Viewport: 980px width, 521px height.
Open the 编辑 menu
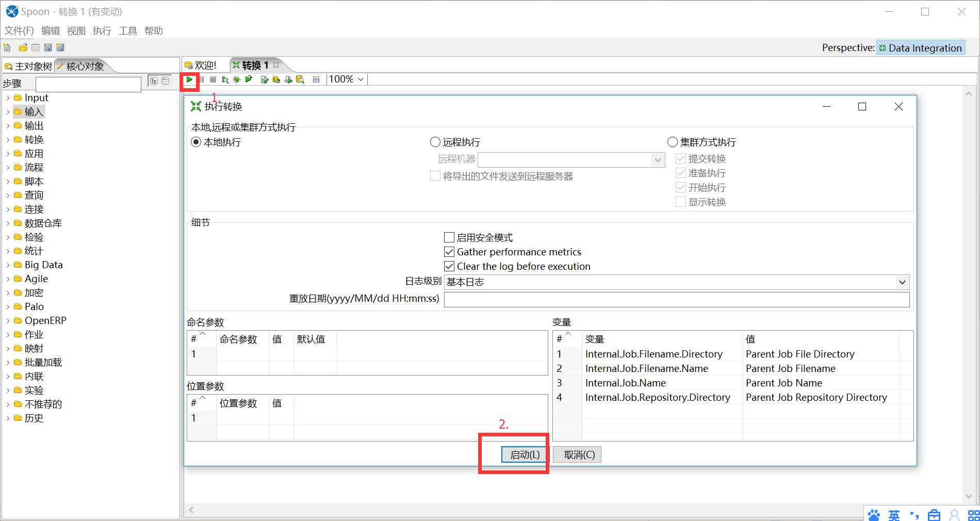click(51, 31)
